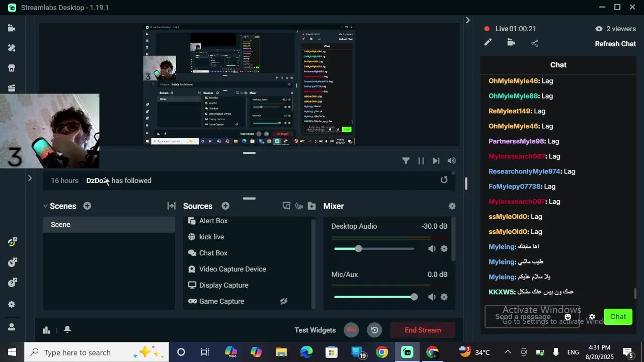Toggle the replay buffer button
The height and width of the screenshot is (362, 644).
(x=374, y=330)
